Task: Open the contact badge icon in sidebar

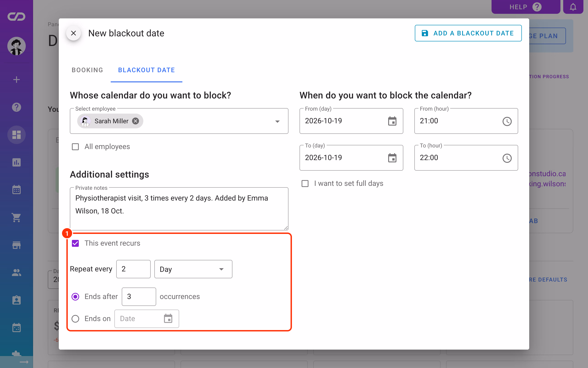Action: (x=16, y=300)
